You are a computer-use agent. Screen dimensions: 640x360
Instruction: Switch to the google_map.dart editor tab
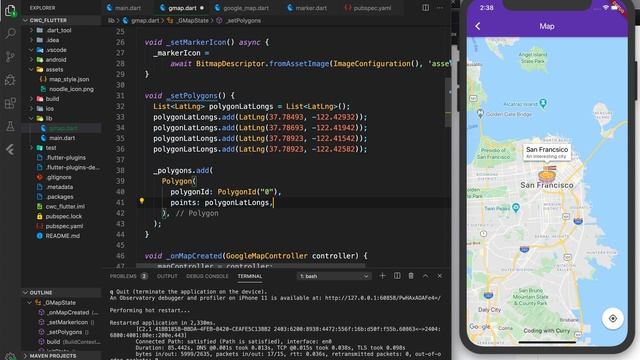(x=242, y=8)
